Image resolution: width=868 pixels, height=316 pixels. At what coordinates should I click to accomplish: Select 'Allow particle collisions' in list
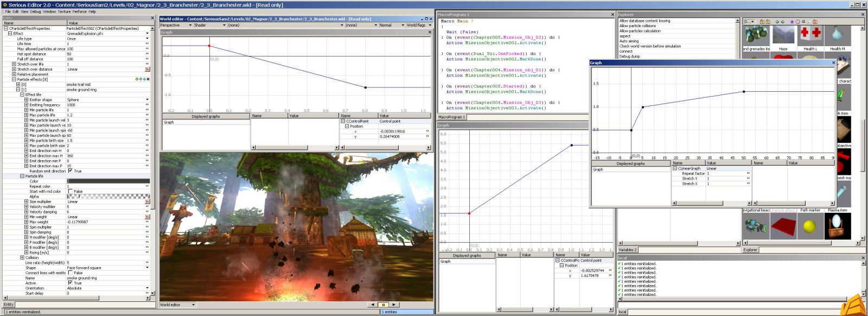pos(637,26)
